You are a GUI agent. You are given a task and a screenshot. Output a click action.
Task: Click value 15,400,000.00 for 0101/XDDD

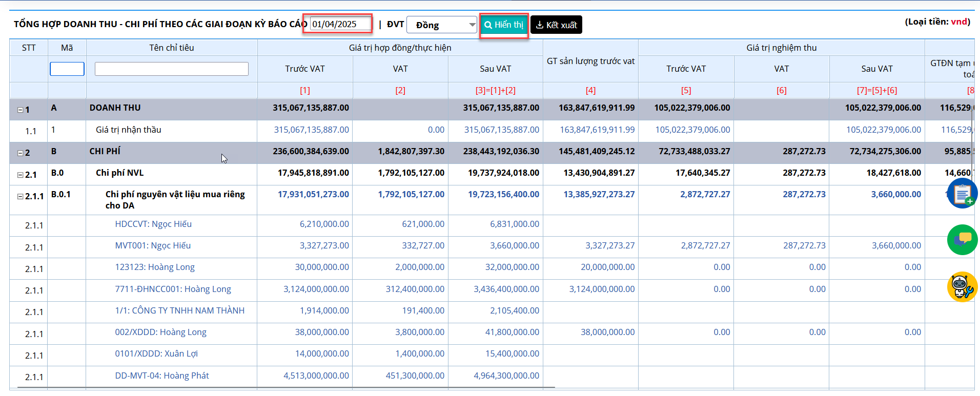pos(512,353)
